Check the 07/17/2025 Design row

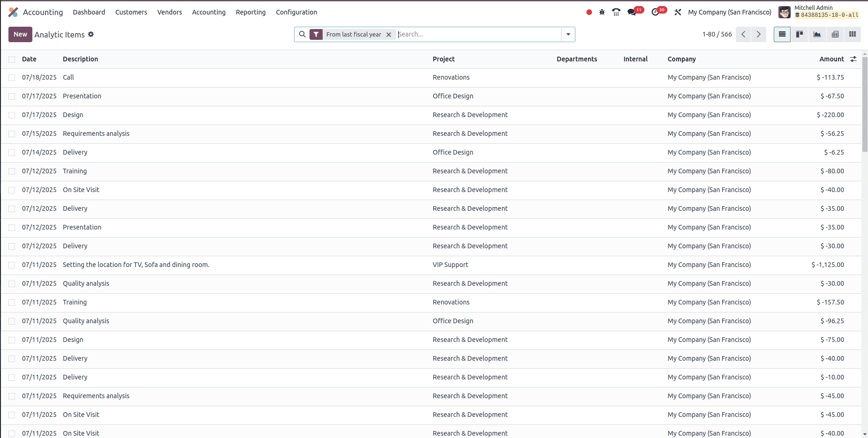click(12, 115)
